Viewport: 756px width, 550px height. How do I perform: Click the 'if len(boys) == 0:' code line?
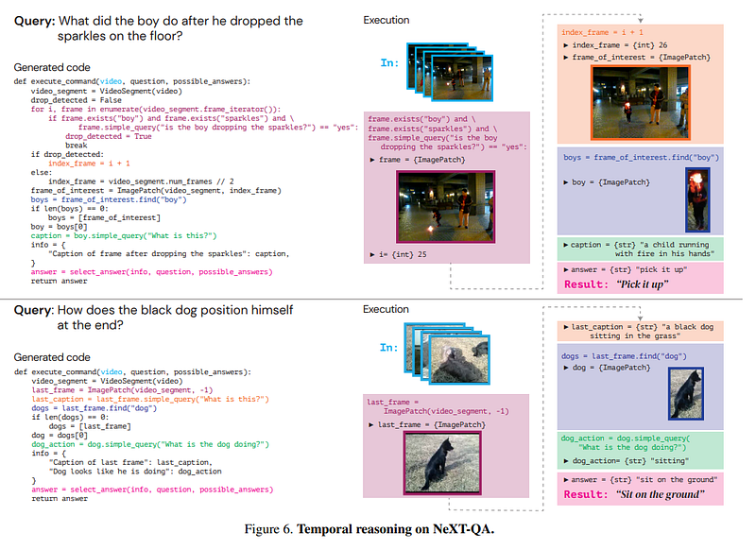coord(69,209)
